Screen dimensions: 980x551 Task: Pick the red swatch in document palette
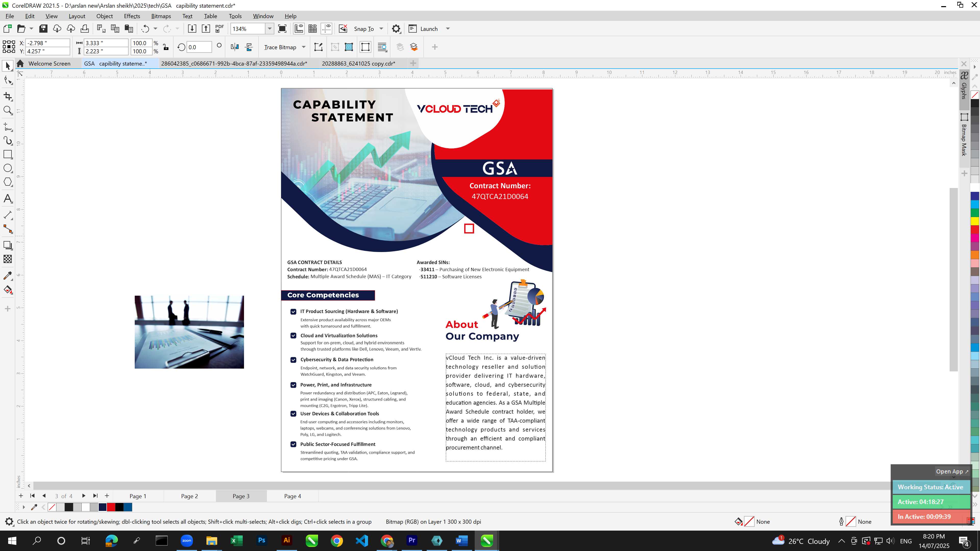111,507
